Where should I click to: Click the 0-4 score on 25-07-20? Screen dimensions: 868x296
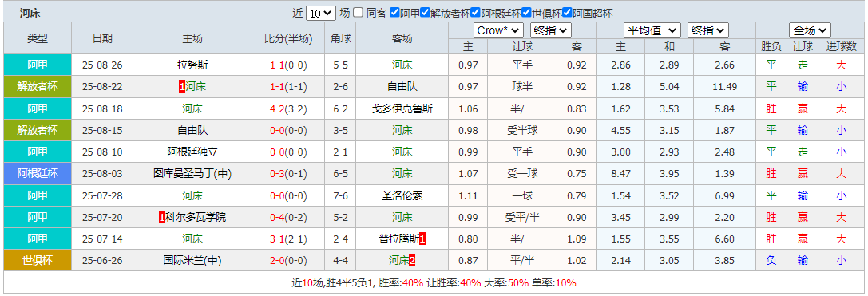point(277,218)
